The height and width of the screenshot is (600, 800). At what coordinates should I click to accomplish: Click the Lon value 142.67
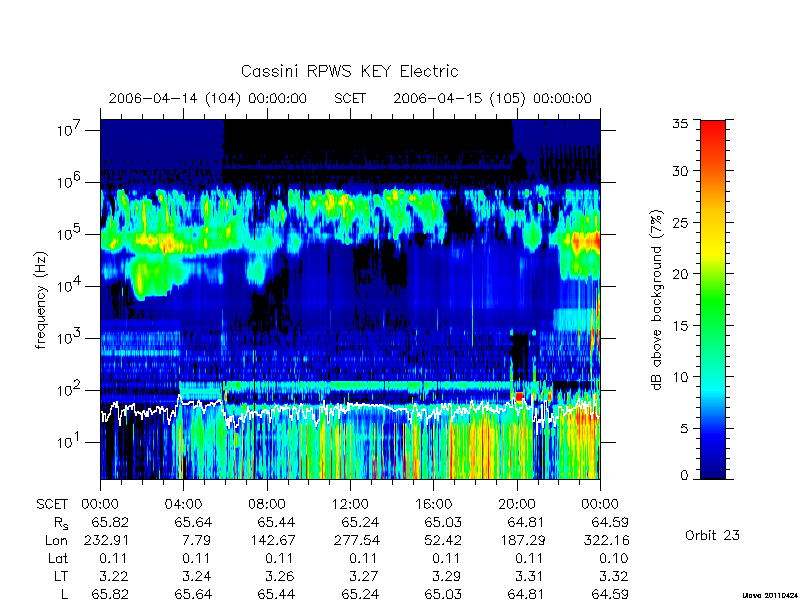pyautogui.click(x=273, y=540)
